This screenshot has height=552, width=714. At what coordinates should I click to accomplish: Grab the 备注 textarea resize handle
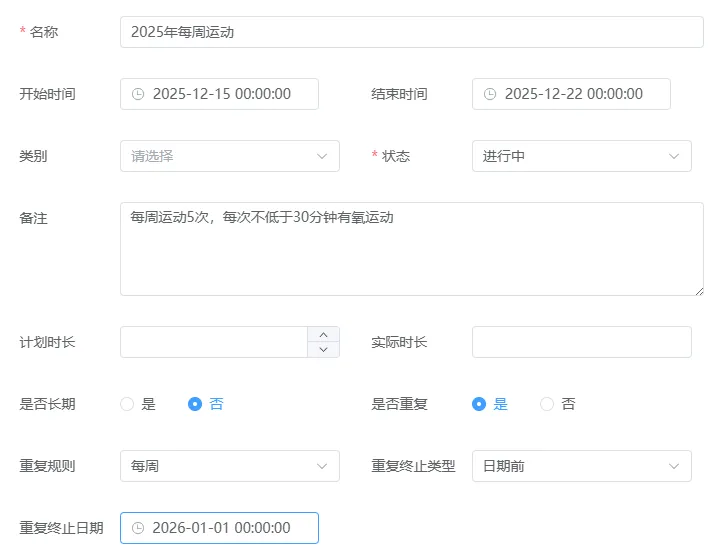tap(698, 290)
